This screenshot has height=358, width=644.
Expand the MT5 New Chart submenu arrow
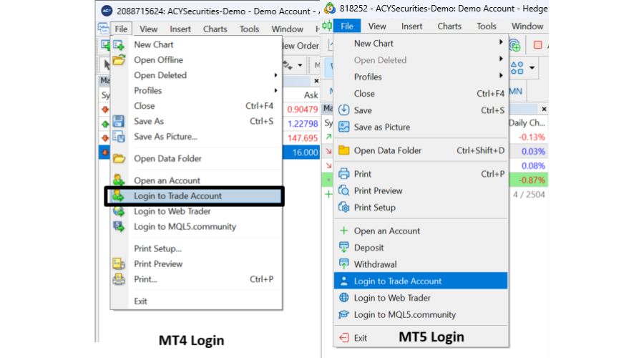501,44
